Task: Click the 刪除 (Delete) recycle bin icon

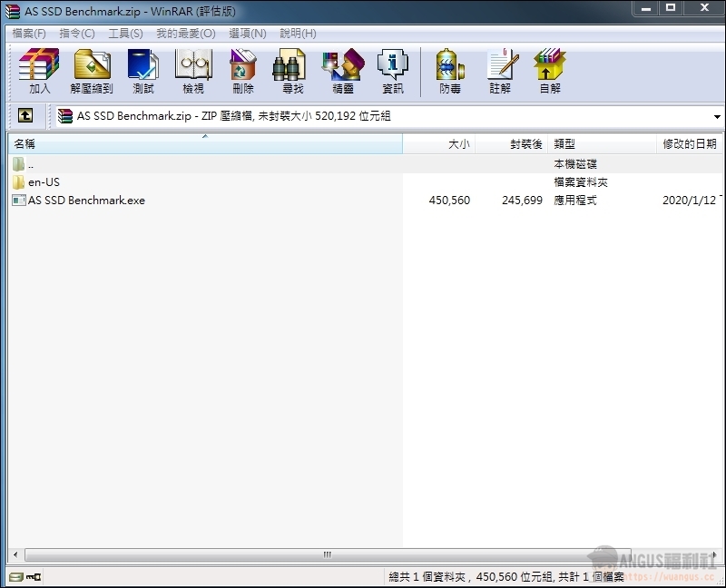Action: (x=242, y=71)
